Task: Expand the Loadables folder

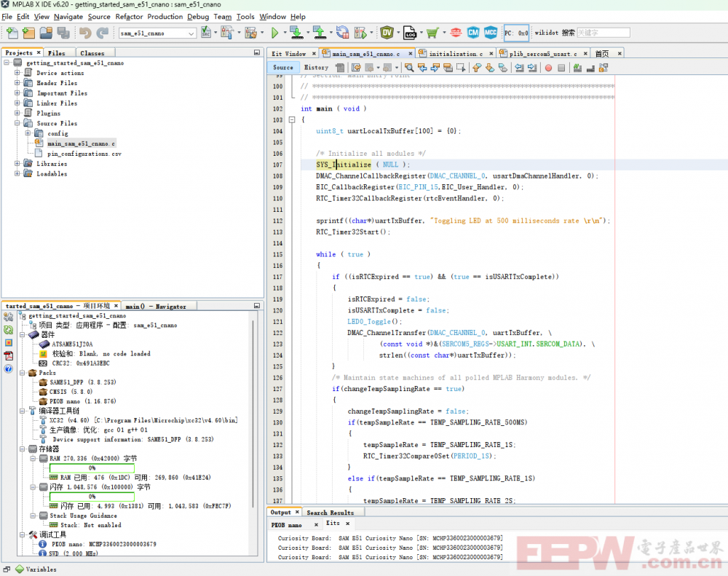Action: point(17,174)
